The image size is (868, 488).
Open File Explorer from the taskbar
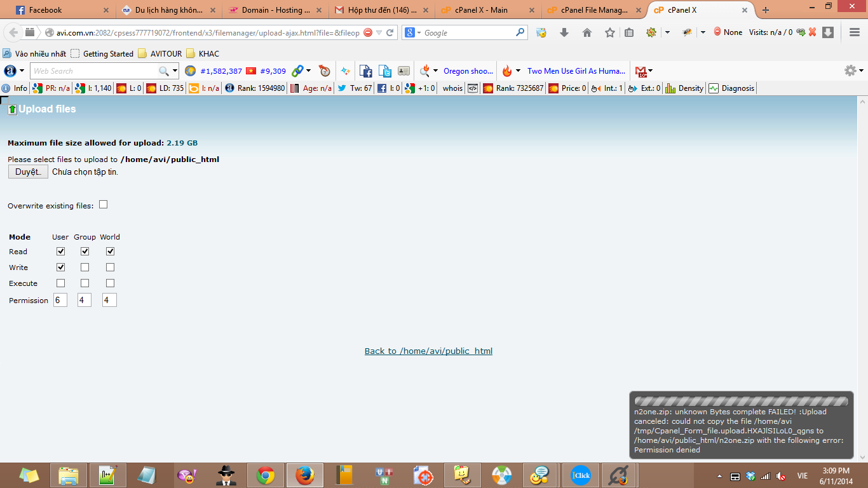click(69, 475)
